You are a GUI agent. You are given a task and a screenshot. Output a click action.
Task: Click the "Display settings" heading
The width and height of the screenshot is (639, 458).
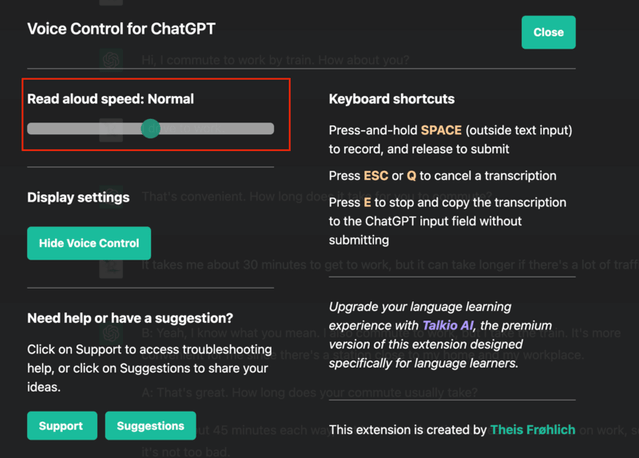pyautogui.click(x=78, y=197)
